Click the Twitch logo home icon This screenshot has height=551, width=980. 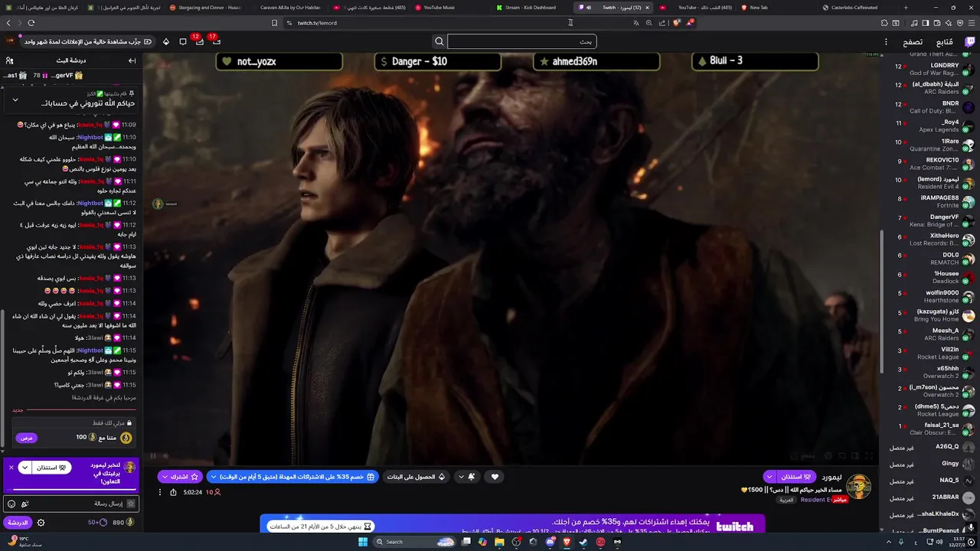[969, 42]
